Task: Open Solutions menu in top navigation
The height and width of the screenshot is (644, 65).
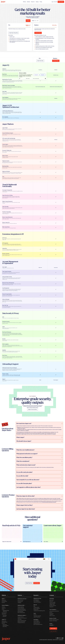Action: click(x=28, y=2)
